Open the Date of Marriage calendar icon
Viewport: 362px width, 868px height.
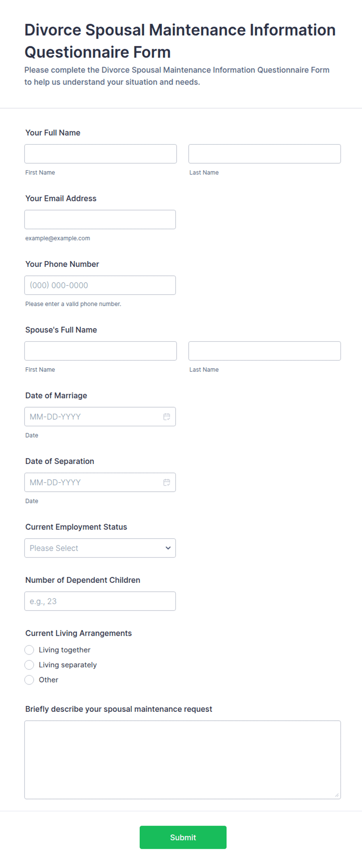pyautogui.click(x=167, y=416)
